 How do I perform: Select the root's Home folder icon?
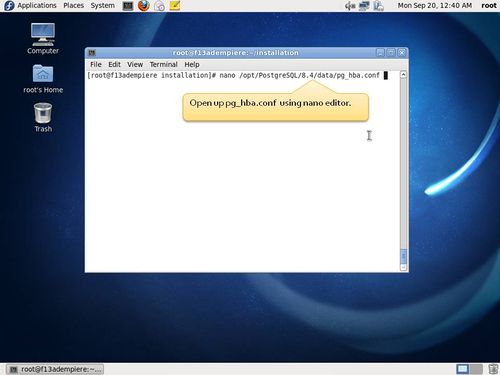tap(43, 79)
